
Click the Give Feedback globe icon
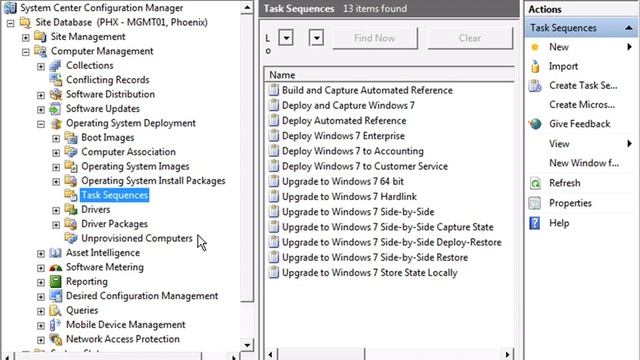click(535, 124)
